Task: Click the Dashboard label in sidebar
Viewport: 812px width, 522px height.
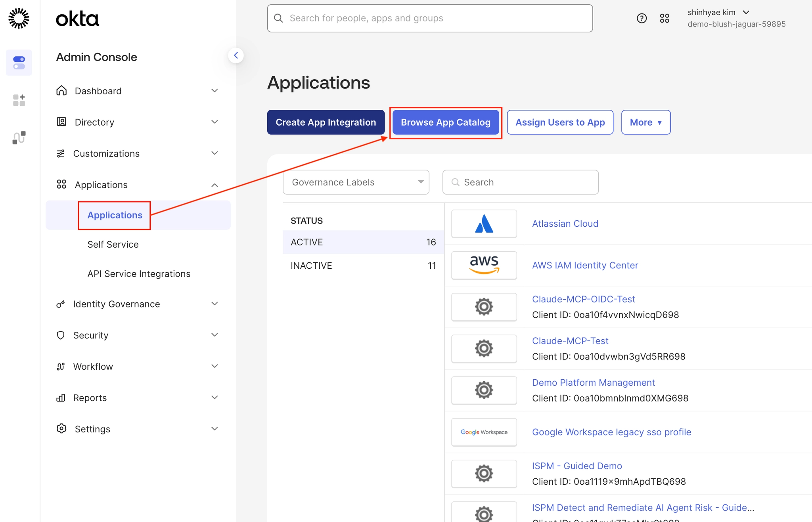Action: [x=98, y=91]
